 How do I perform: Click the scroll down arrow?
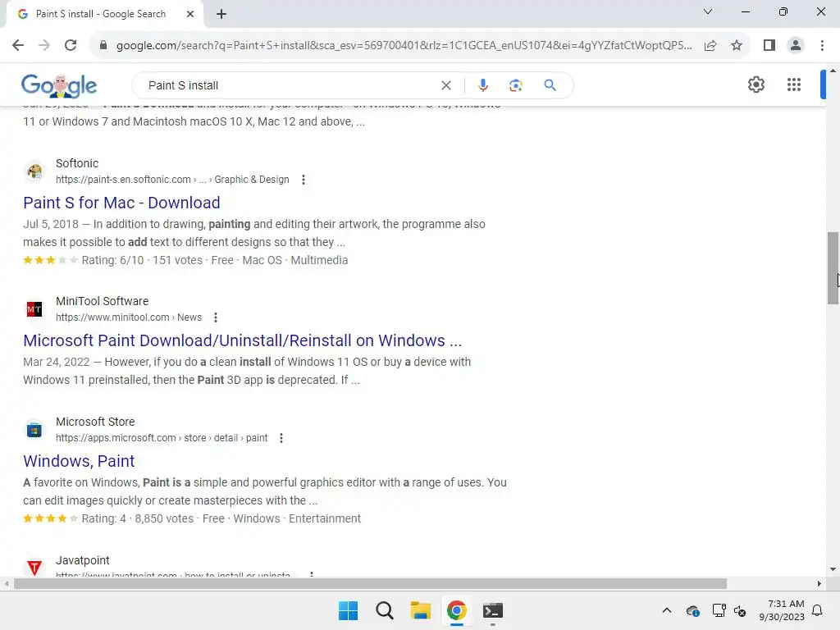point(833,569)
